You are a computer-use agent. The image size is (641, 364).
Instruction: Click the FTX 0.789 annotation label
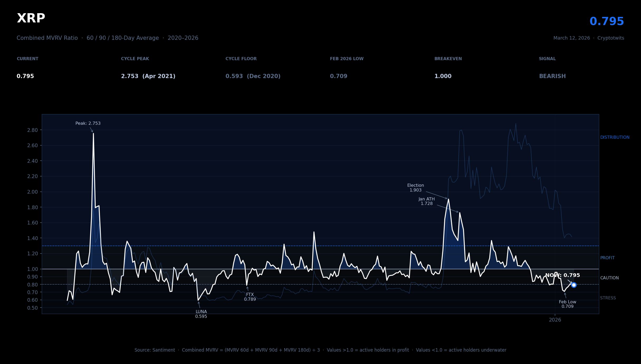(x=250, y=297)
